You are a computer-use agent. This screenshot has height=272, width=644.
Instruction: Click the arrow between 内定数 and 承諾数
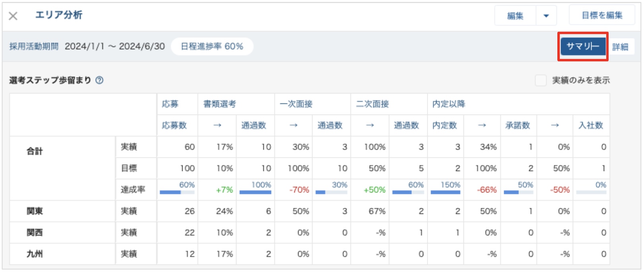coord(482,125)
